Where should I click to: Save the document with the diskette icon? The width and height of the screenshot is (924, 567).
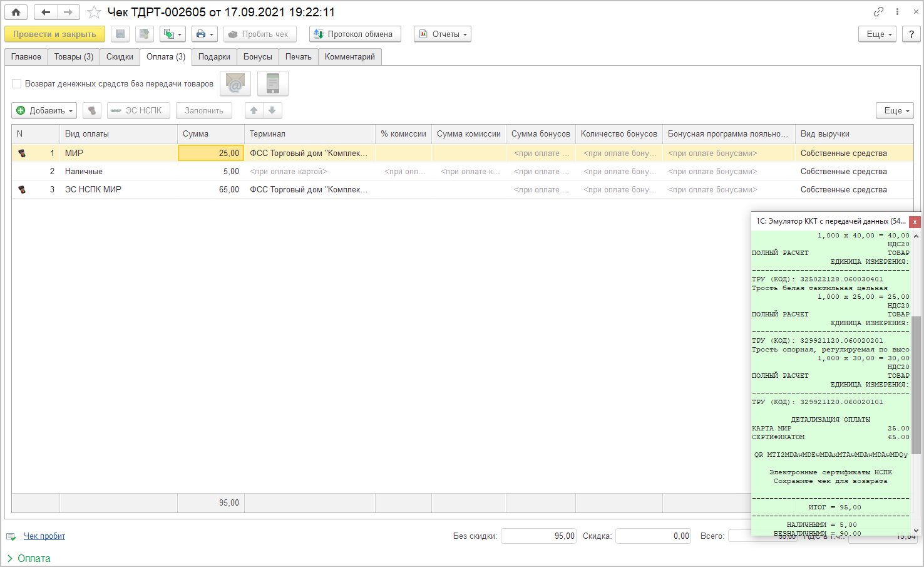click(x=120, y=34)
